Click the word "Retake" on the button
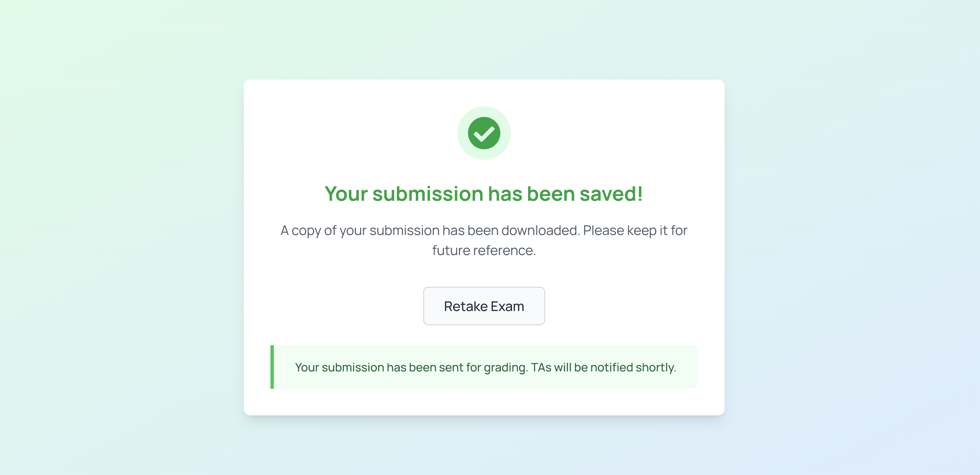This screenshot has height=475, width=980. click(465, 306)
